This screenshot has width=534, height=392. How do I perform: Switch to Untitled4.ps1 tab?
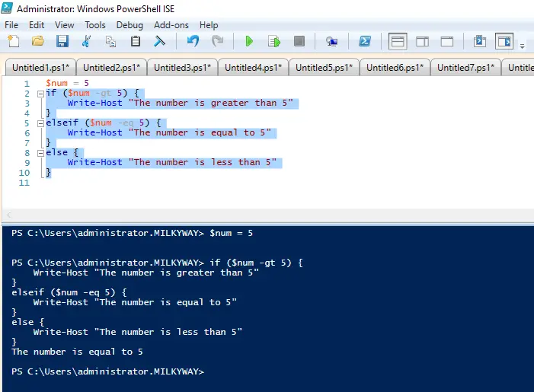[x=253, y=68]
